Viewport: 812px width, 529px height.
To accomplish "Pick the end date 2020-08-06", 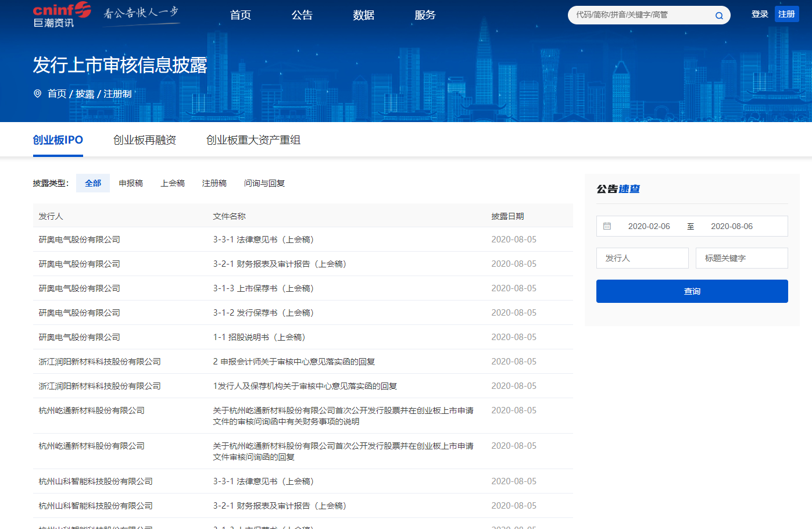I will (x=731, y=226).
